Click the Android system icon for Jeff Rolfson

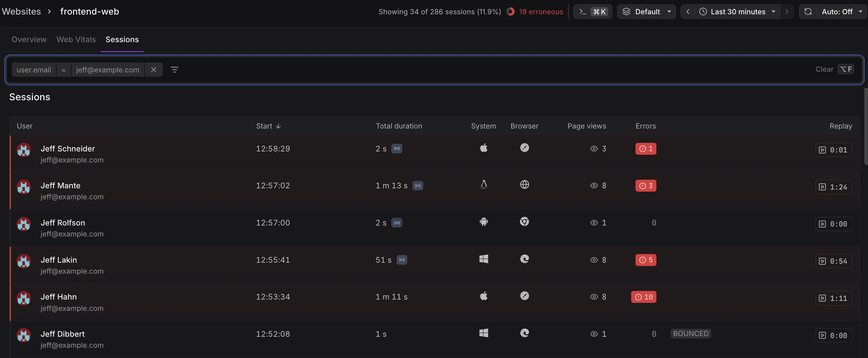click(484, 222)
